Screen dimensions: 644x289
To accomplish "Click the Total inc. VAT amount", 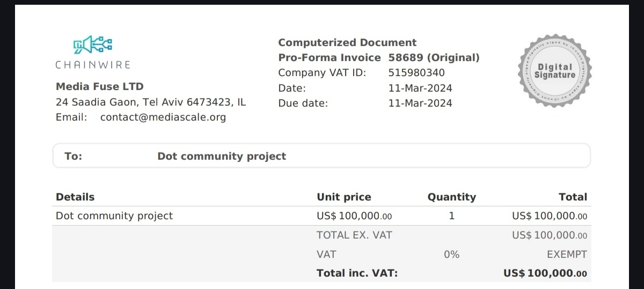I will (545, 273).
